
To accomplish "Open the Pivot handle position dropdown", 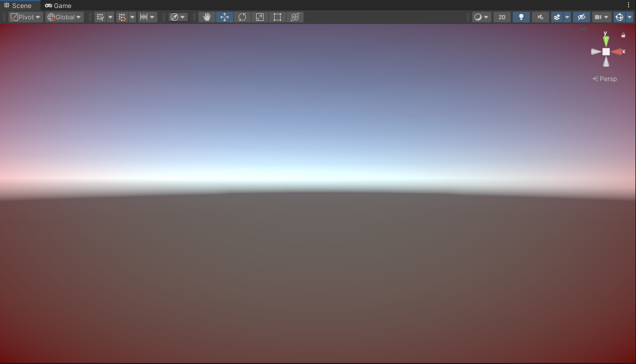I will [26, 17].
